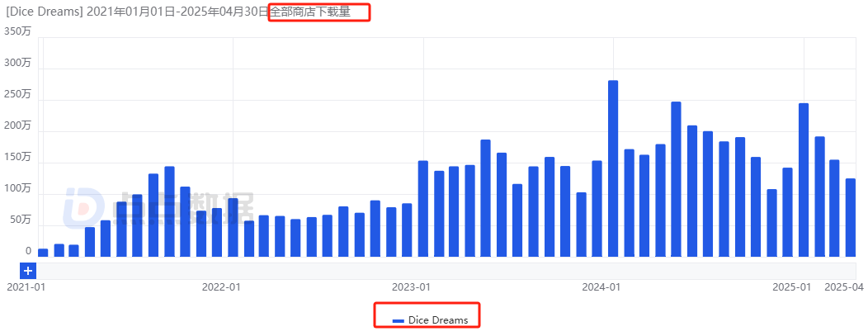
Task: Click the blue plus icon below chart
Action: coord(28,272)
